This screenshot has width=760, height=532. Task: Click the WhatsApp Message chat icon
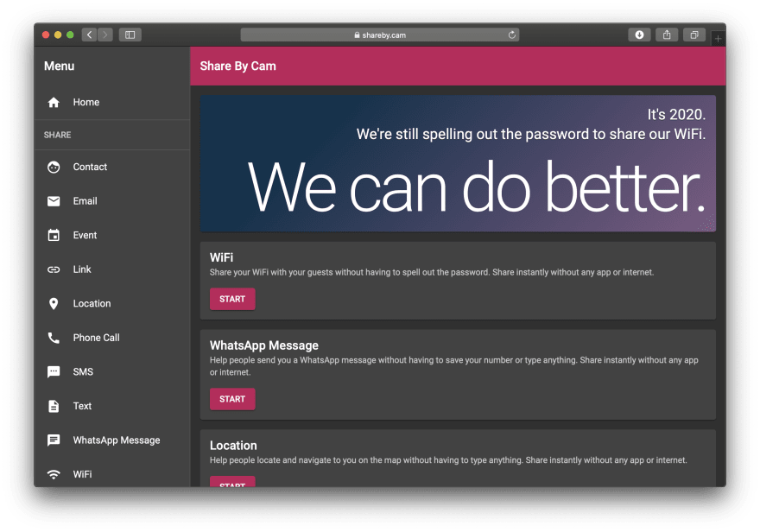coord(54,440)
